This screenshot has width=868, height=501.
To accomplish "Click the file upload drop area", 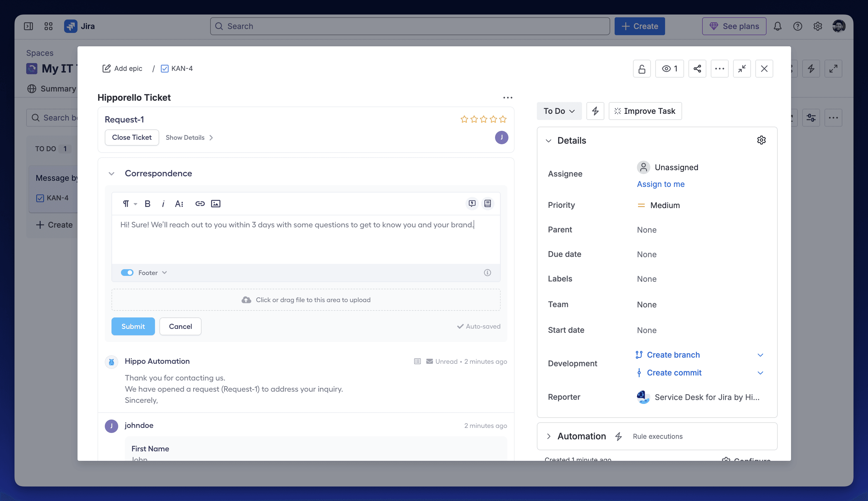I will [306, 300].
